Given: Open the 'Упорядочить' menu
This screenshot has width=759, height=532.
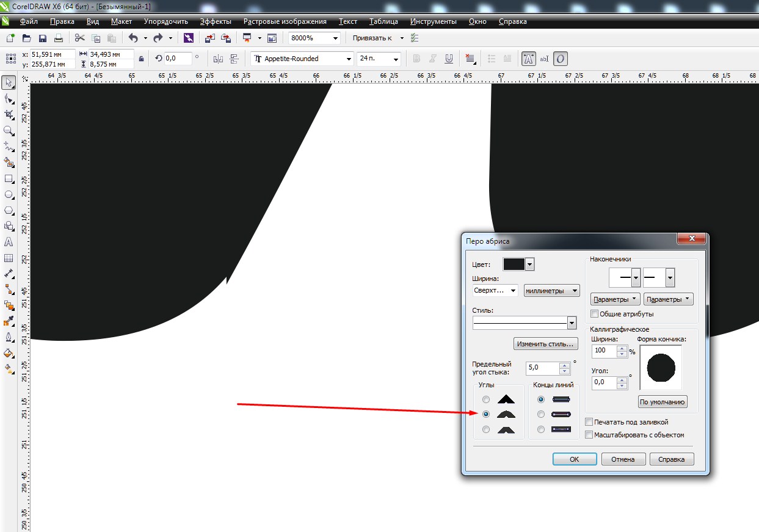Looking at the screenshot, I should [x=165, y=21].
